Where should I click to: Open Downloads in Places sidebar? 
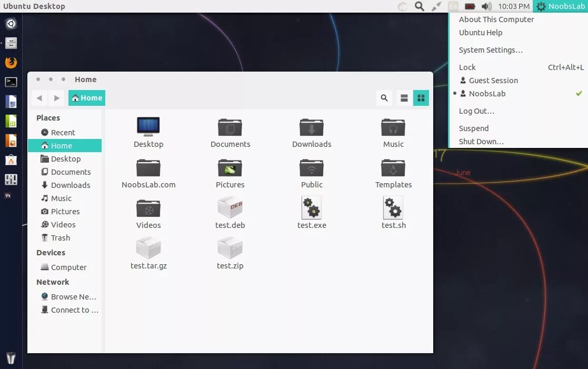pyautogui.click(x=65, y=185)
